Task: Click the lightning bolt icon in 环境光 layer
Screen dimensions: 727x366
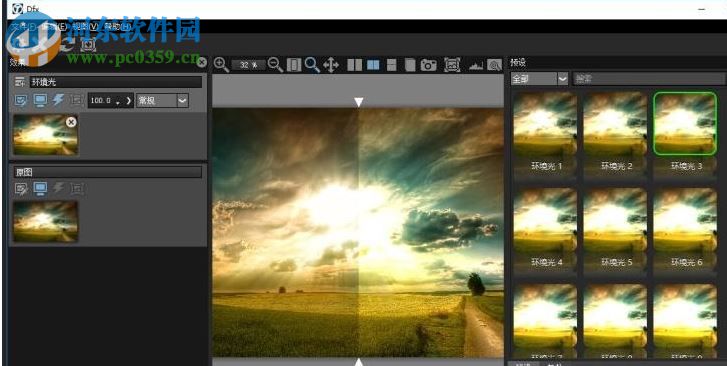Action: [58, 100]
